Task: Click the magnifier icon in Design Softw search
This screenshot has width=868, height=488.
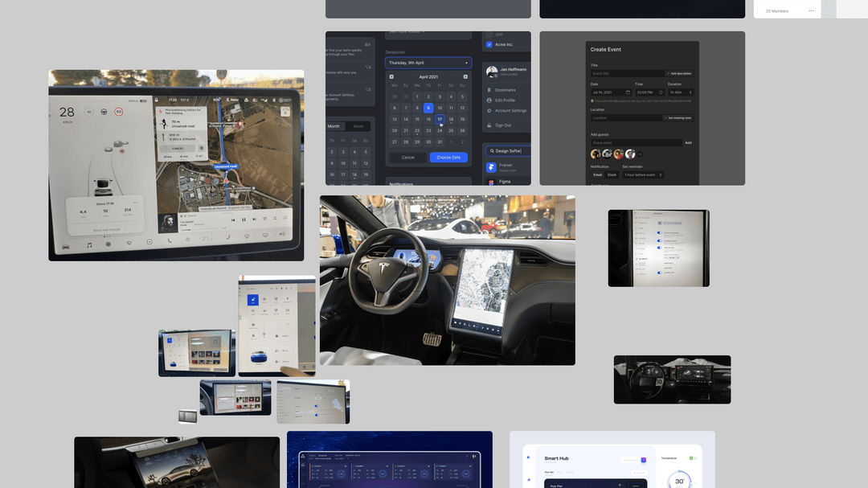Action: (492, 150)
